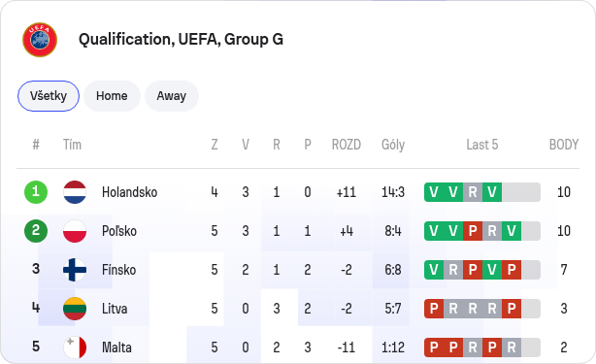Open the Holandsko team link
The image size is (596, 364).
[x=130, y=192]
